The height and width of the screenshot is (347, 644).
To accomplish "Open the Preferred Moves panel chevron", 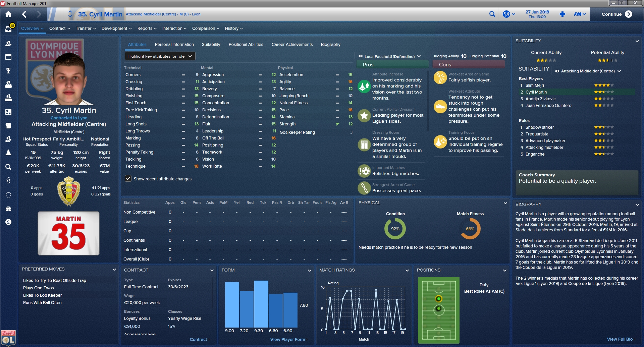I will 114,270.
